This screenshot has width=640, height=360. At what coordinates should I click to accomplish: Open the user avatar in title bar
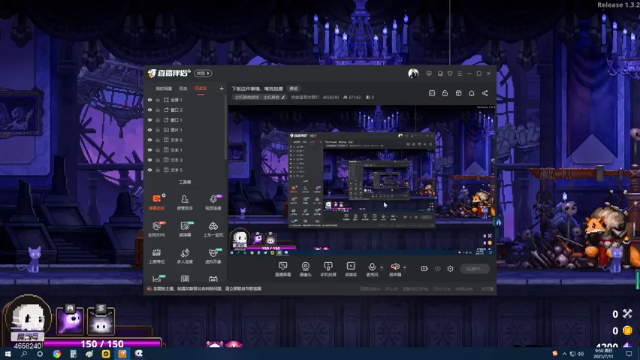tap(413, 73)
